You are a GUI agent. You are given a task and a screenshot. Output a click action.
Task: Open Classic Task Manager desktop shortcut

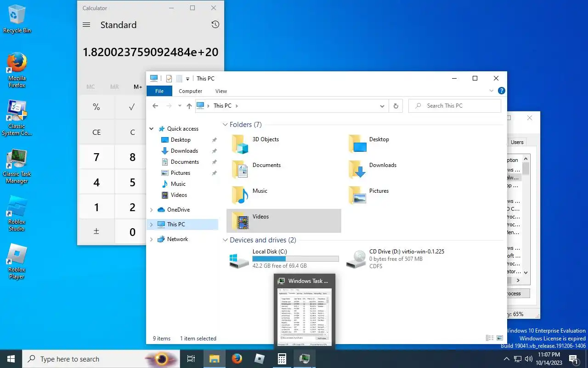coord(17,166)
